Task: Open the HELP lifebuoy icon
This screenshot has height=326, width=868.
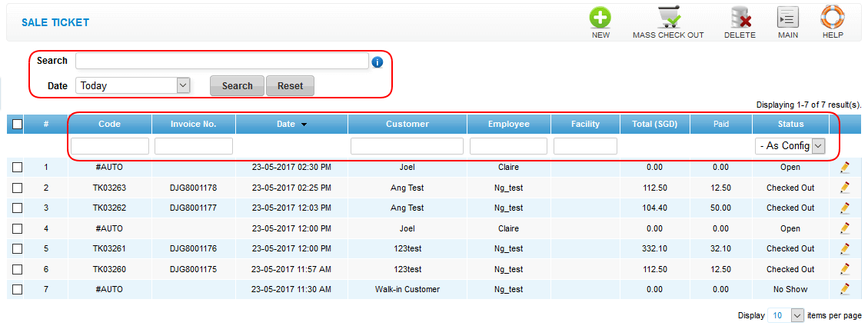Action: (x=832, y=18)
